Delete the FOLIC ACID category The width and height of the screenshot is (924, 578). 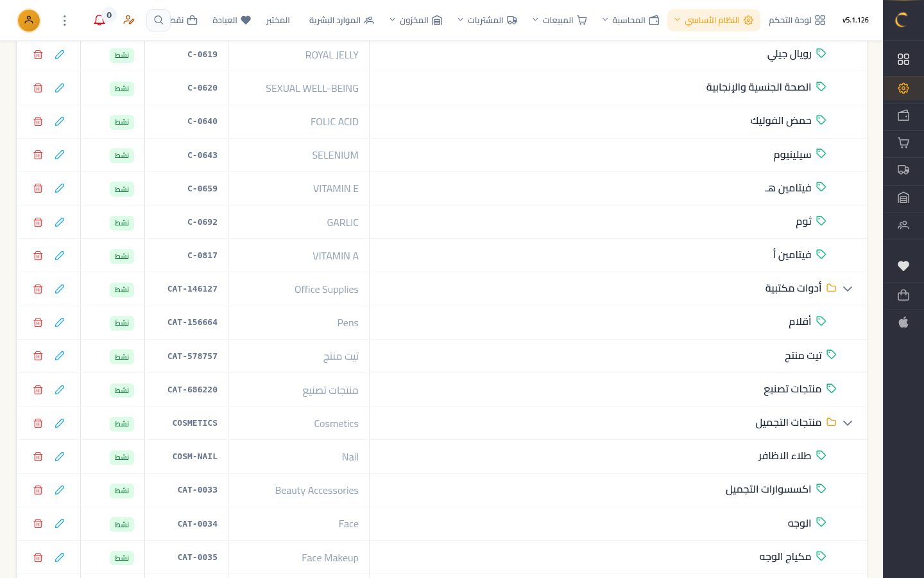point(38,121)
